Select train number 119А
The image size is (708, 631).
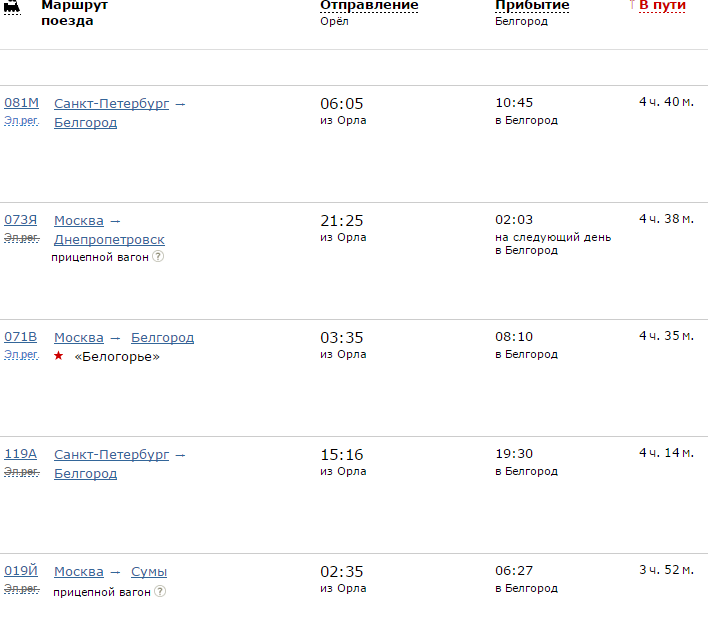point(21,454)
